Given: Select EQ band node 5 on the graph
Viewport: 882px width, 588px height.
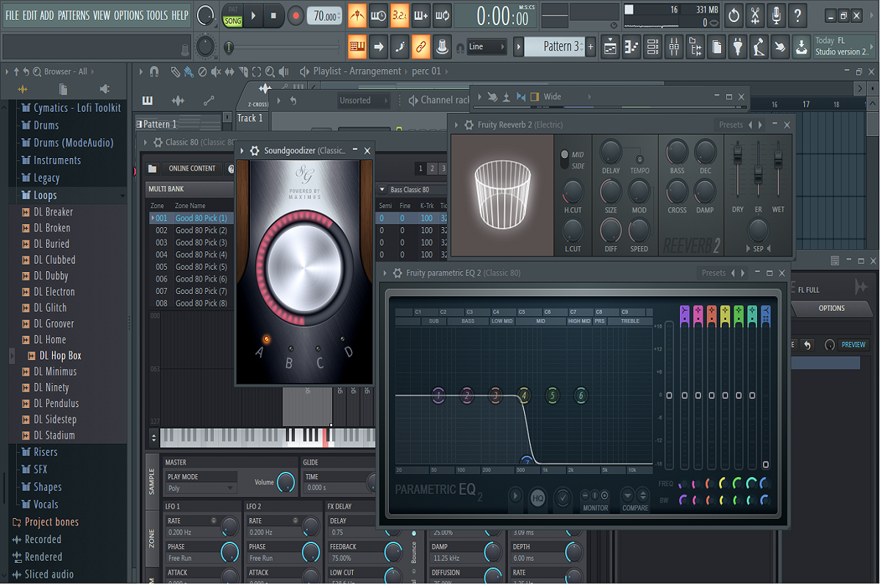Looking at the screenshot, I should [x=552, y=395].
